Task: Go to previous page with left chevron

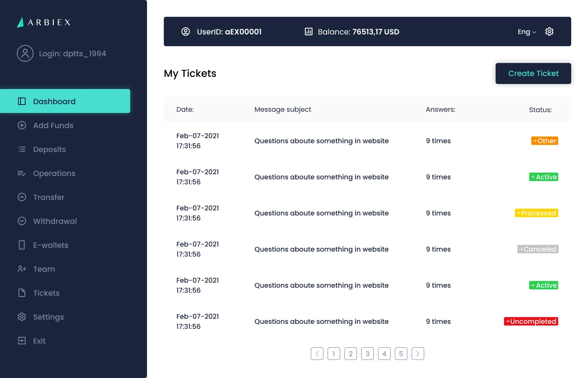Action: point(317,354)
